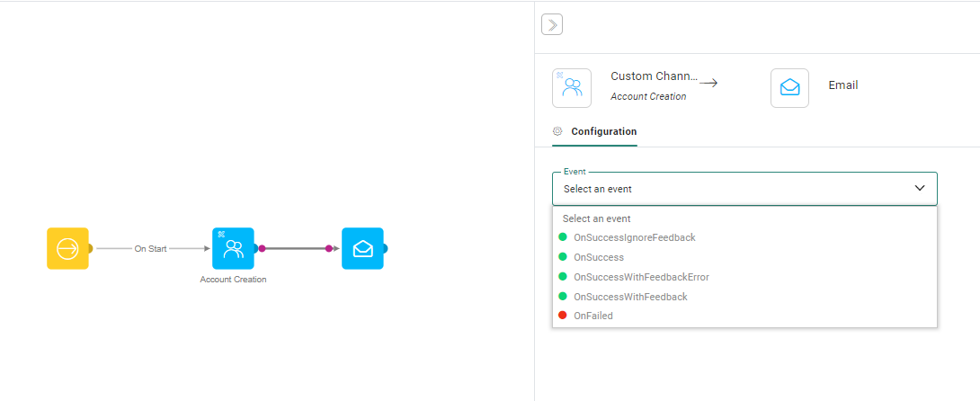Click the Event dropdown chevron arrow
The image size is (980, 401).
click(919, 188)
